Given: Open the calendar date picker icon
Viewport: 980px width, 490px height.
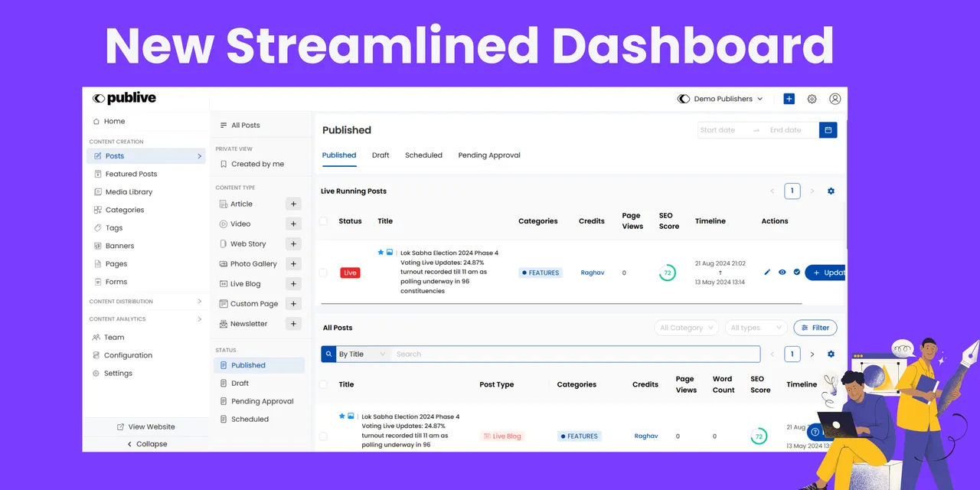Looking at the screenshot, I should point(828,130).
